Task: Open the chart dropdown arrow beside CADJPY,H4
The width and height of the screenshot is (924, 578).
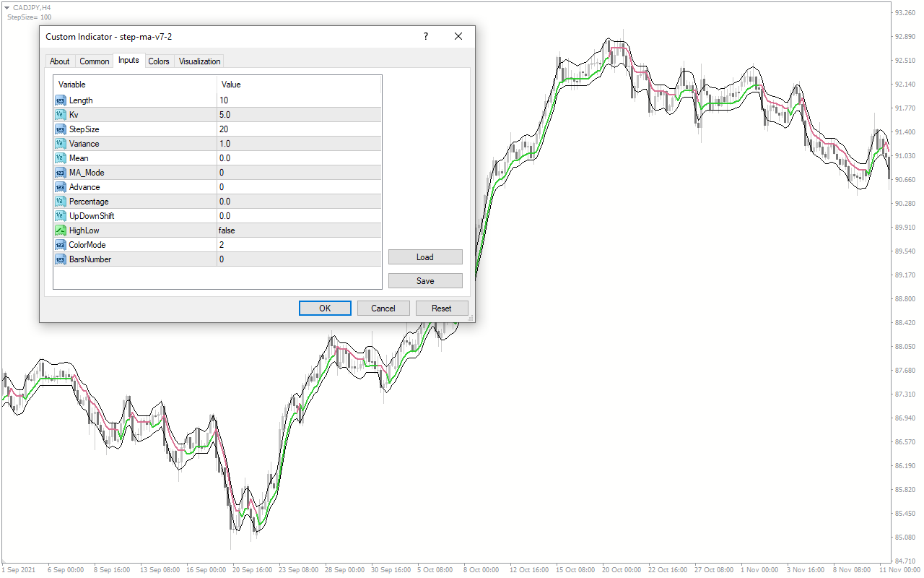Action: click(6, 7)
